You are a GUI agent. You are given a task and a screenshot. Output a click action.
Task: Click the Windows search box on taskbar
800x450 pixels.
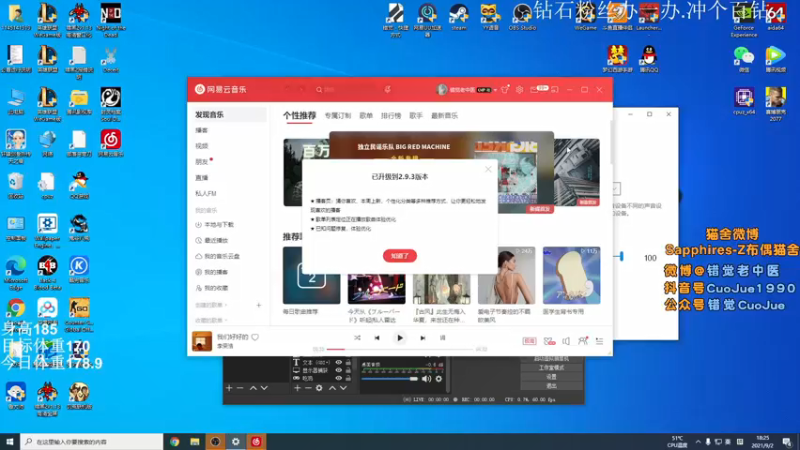click(92, 442)
